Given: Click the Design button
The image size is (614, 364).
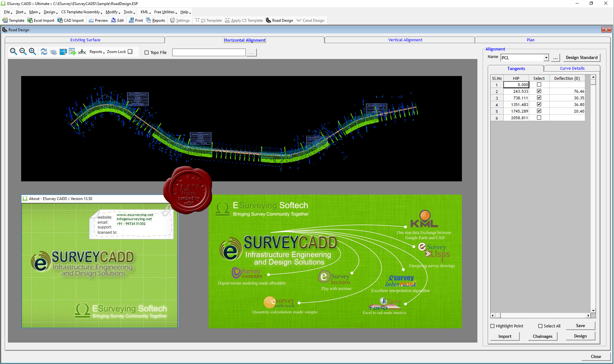Looking at the screenshot, I should (x=580, y=336).
